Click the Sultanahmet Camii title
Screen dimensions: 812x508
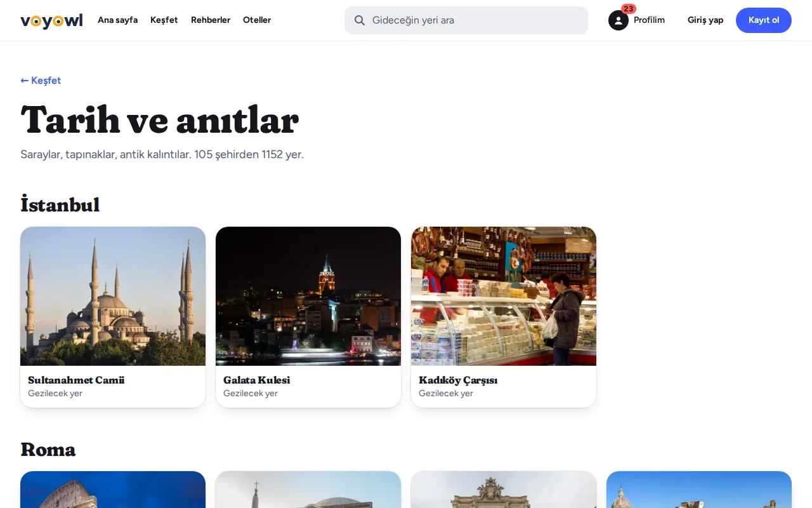(x=76, y=380)
